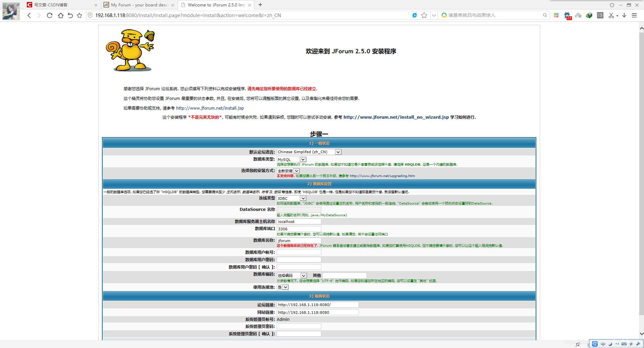Go back with the browser back arrow
The height and width of the screenshot is (348, 644).
29,15
